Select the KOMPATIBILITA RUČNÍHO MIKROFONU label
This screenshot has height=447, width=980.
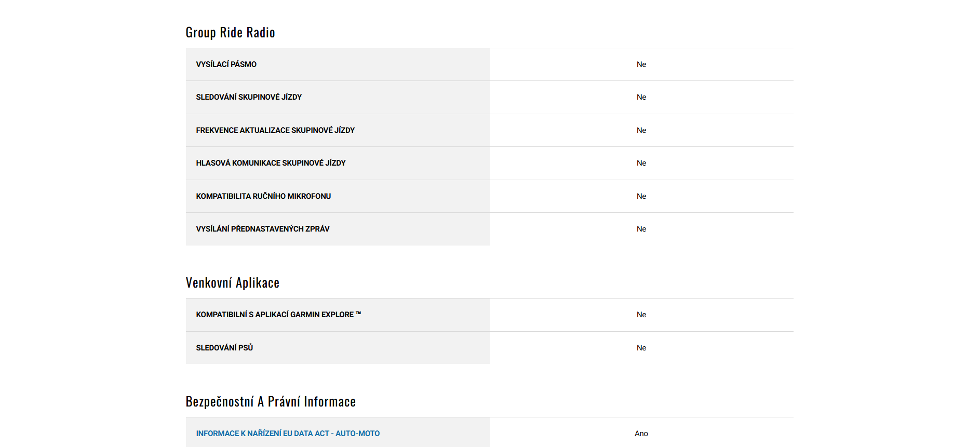pyautogui.click(x=263, y=196)
